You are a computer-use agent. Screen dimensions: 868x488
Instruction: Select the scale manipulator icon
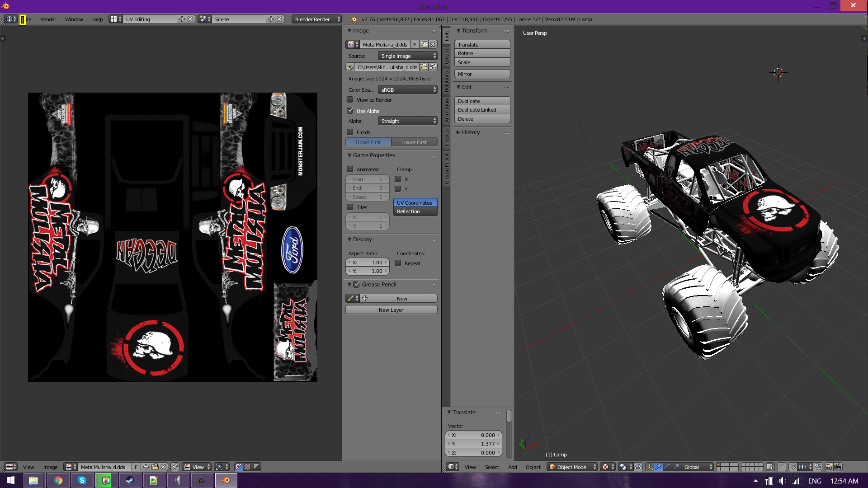pyautogui.click(x=676, y=467)
